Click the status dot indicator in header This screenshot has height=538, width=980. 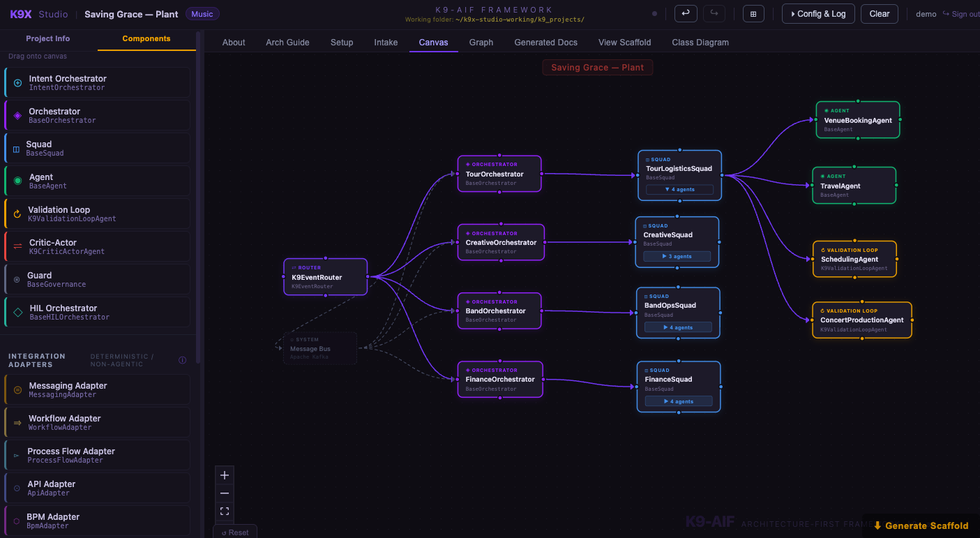(x=654, y=14)
